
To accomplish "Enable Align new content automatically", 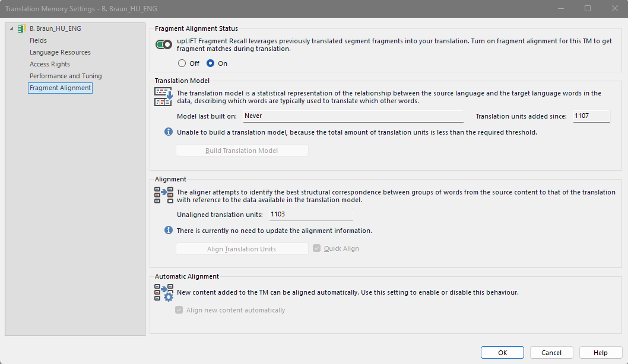I will coord(179,309).
